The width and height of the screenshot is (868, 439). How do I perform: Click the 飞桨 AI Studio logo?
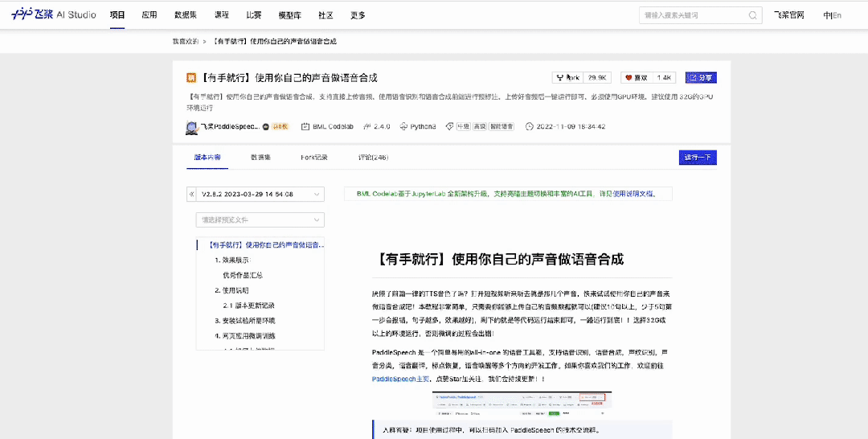[53, 15]
